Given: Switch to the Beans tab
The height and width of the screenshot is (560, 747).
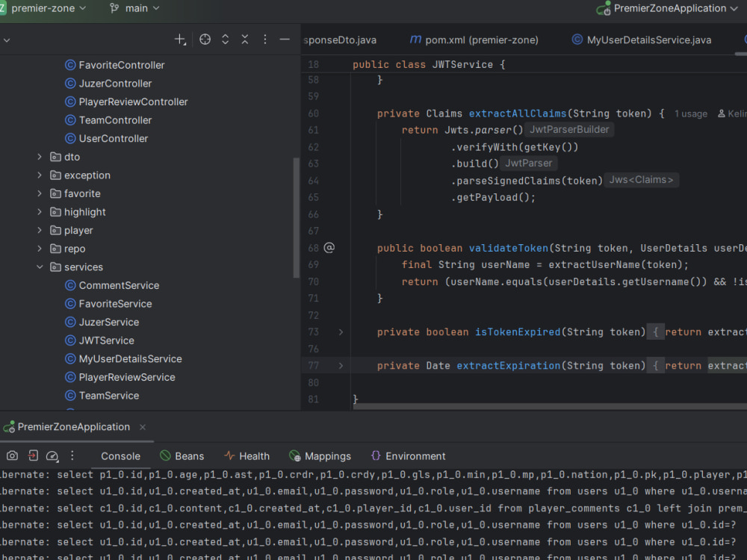Looking at the screenshot, I should coord(182,456).
